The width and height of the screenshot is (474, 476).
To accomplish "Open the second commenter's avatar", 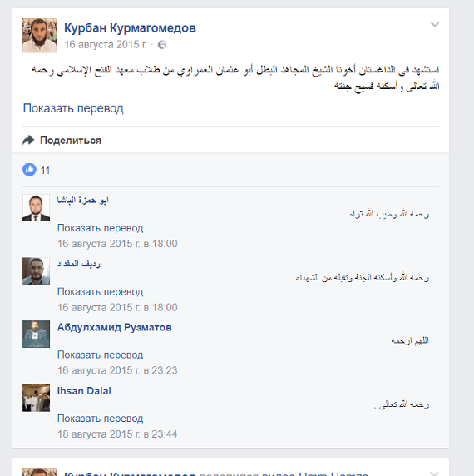I will coord(36,271).
